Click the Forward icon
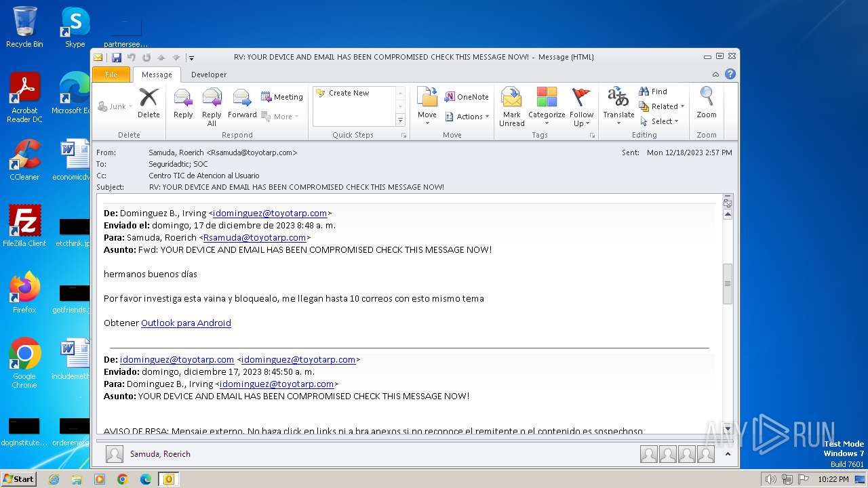Image resolution: width=868 pixels, height=488 pixels. tap(242, 103)
